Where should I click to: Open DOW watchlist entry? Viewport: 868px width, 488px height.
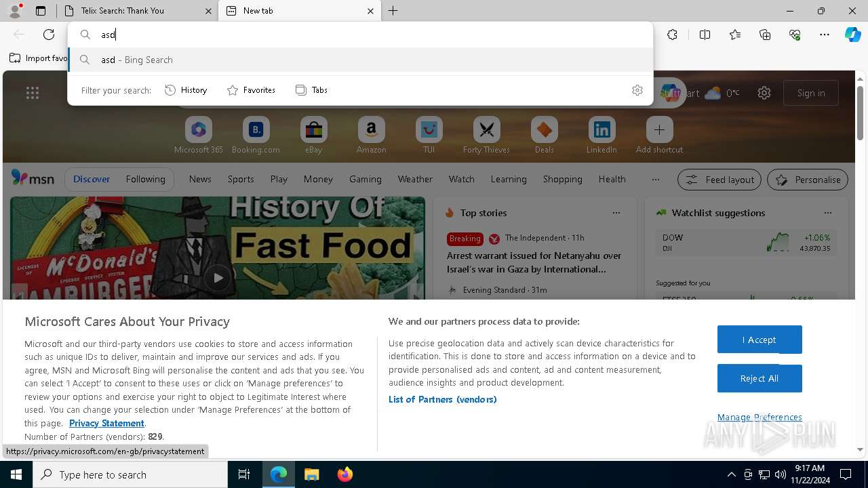747,243
